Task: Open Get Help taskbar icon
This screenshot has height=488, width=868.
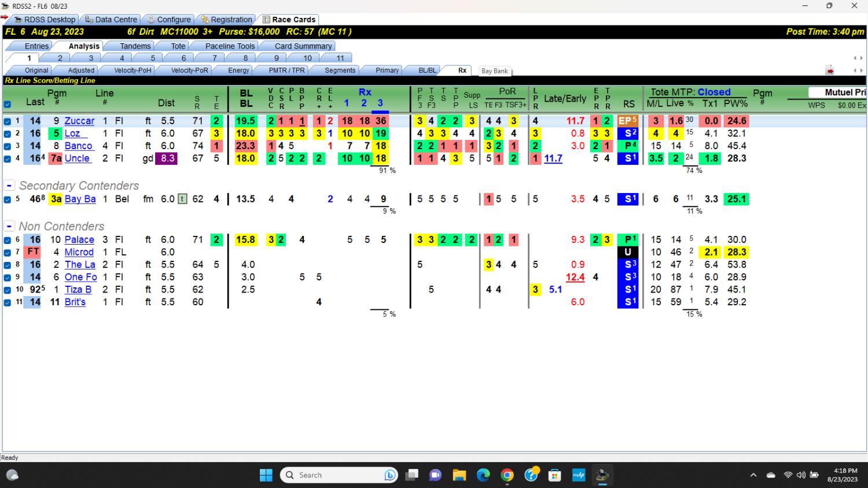Action: (x=531, y=475)
